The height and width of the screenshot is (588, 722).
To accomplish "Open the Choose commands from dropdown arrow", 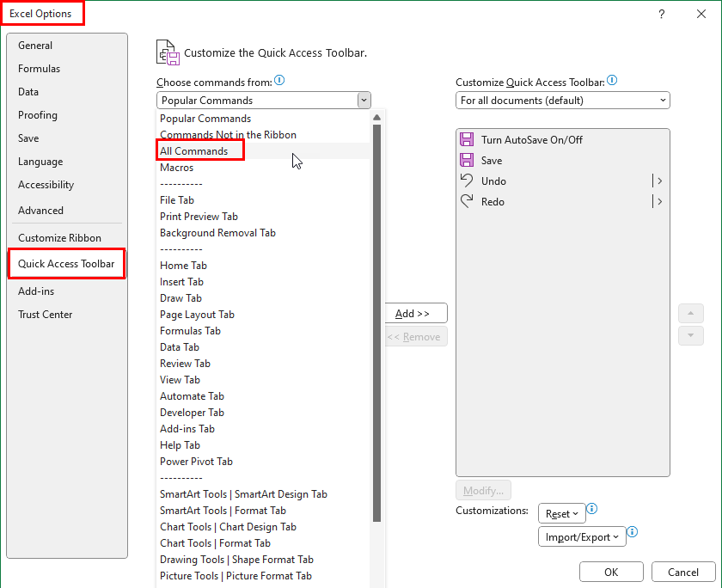I will pos(364,101).
